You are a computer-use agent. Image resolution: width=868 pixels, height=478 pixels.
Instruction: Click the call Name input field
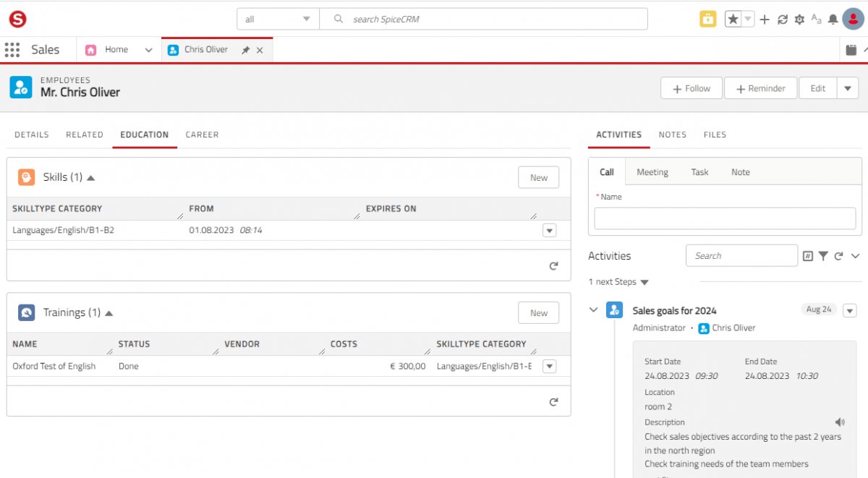coord(725,218)
